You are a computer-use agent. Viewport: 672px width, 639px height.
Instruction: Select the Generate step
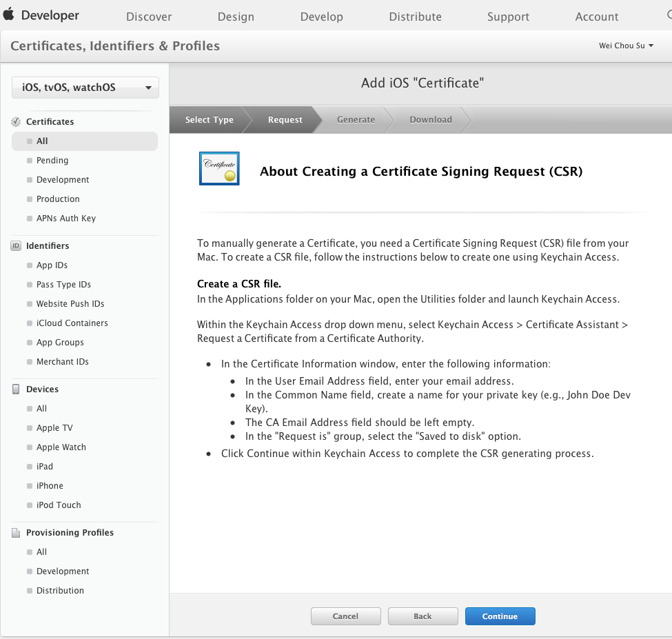356,119
